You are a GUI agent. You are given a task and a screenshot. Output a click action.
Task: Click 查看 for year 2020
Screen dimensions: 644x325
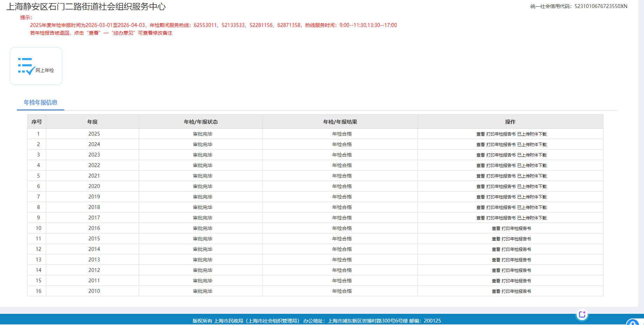pyautogui.click(x=480, y=187)
